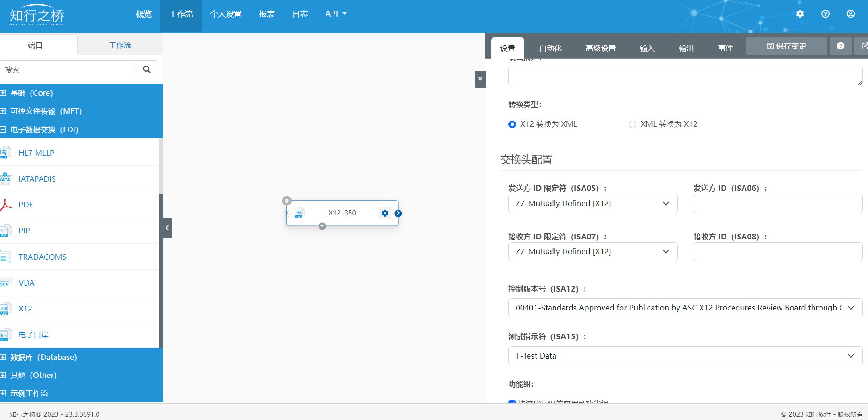Open settings gear in top navigation bar
This screenshot has height=420, width=868.
pos(800,14)
